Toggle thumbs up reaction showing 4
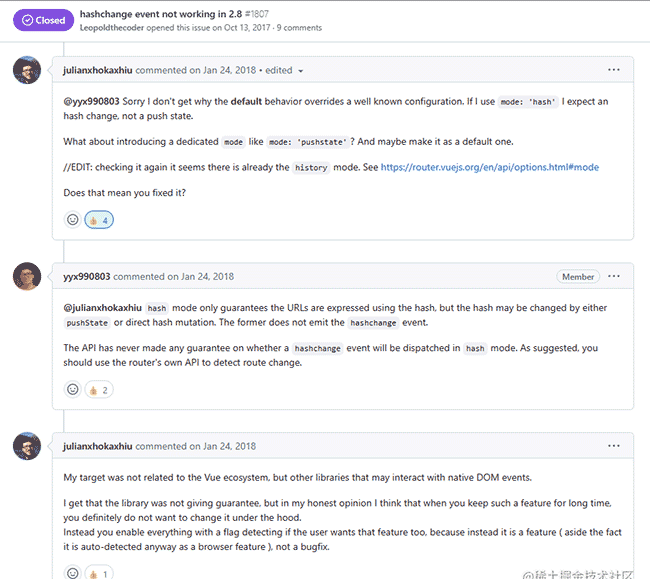Image resolution: width=650 pixels, height=579 pixels. coord(99,220)
